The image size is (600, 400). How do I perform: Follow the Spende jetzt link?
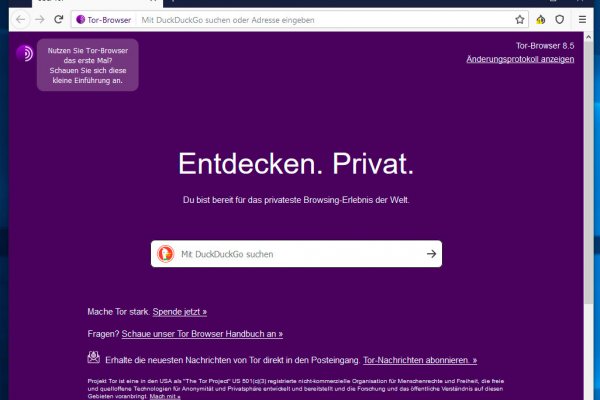point(180,312)
